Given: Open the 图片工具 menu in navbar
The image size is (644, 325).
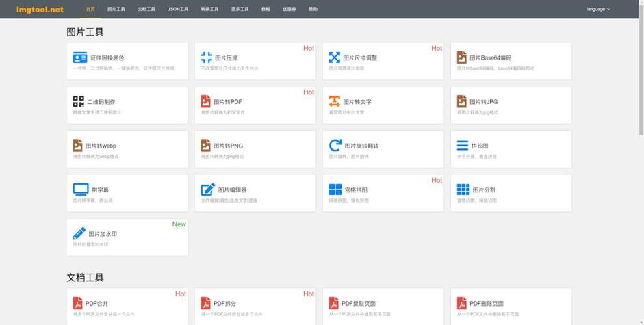Looking at the screenshot, I should (116, 9).
